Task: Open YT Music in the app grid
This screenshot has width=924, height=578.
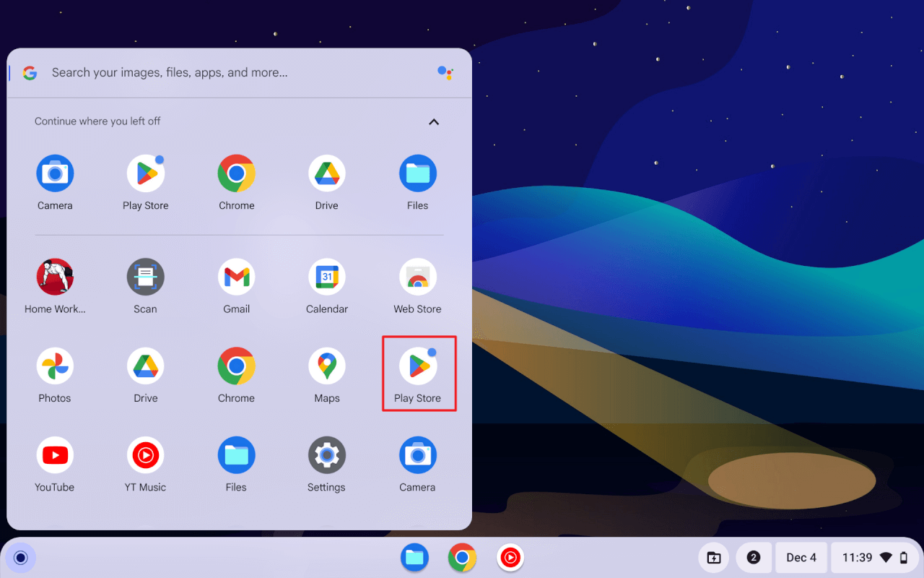Action: tap(146, 455)
